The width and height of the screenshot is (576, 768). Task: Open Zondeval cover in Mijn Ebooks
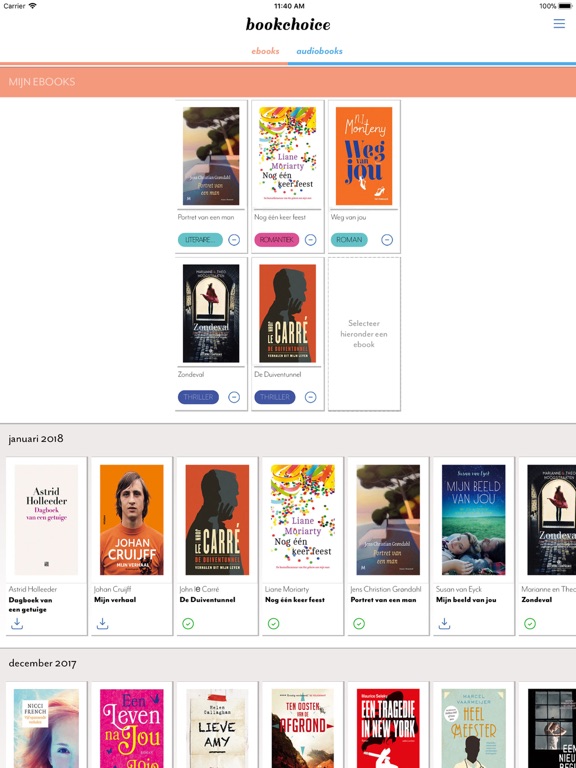point(211,313)
